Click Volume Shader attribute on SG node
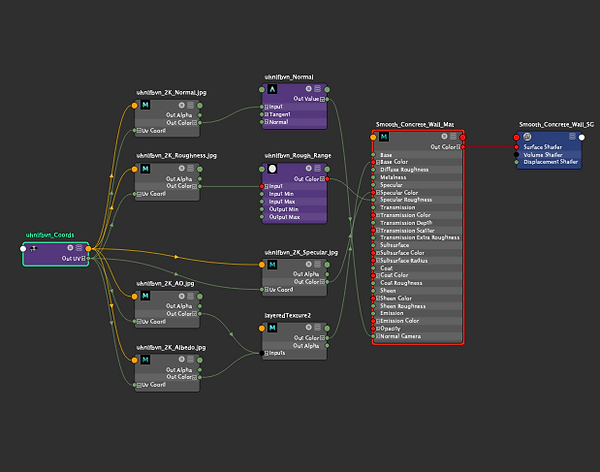Viewport: 600px width, 472px height. [543, 155]
